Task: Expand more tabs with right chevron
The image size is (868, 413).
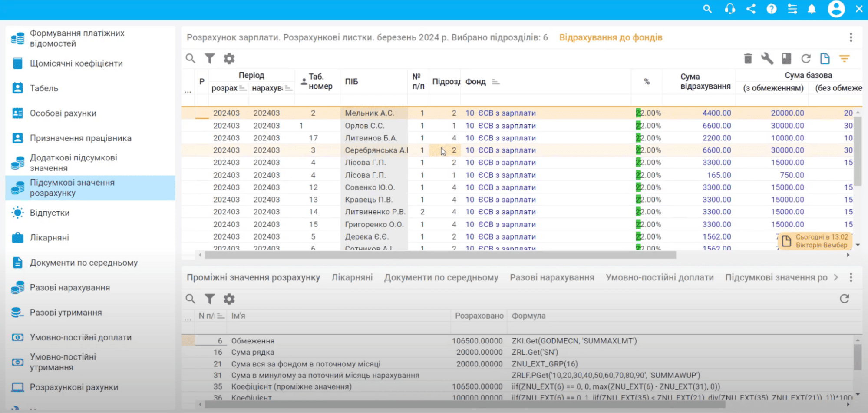Action: (836, 277)
